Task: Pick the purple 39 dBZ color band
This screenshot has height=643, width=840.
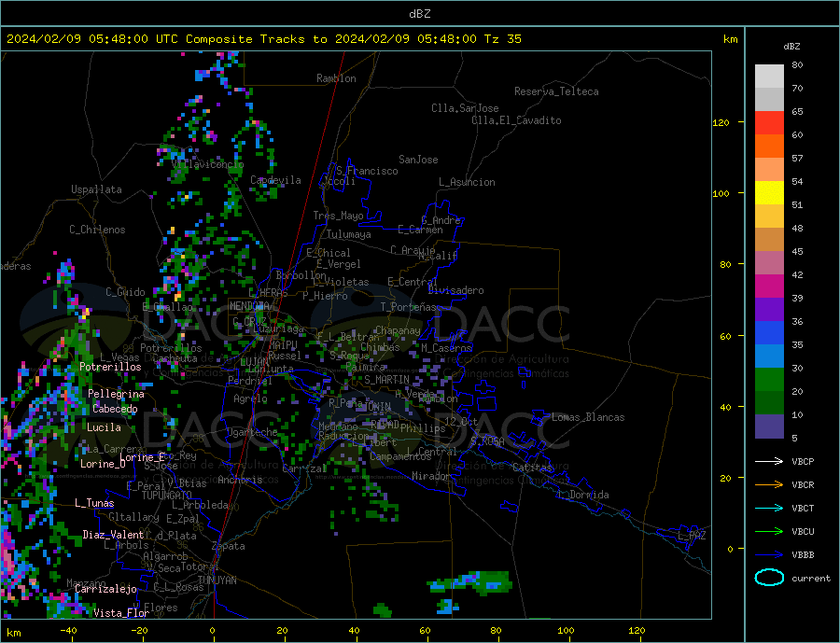Action: point(769,310)
